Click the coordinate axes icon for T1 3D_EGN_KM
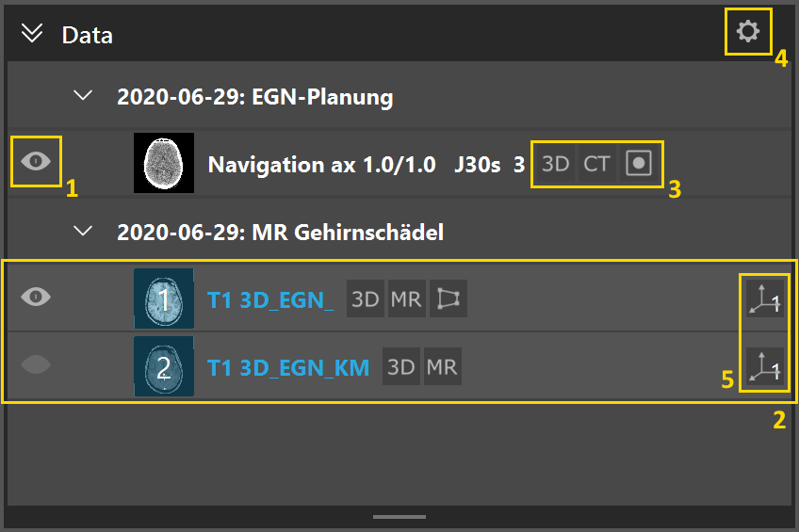 tap(764, 366)
